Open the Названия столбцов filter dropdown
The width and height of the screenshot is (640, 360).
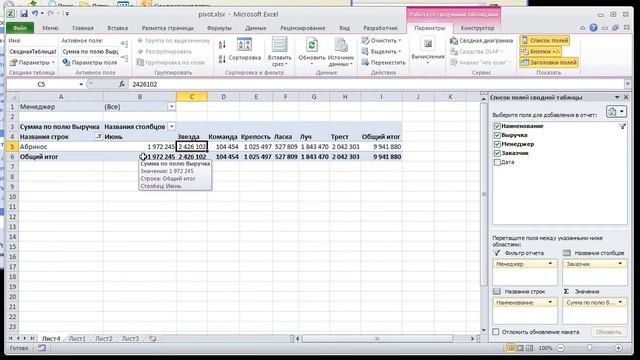[171, 127]
